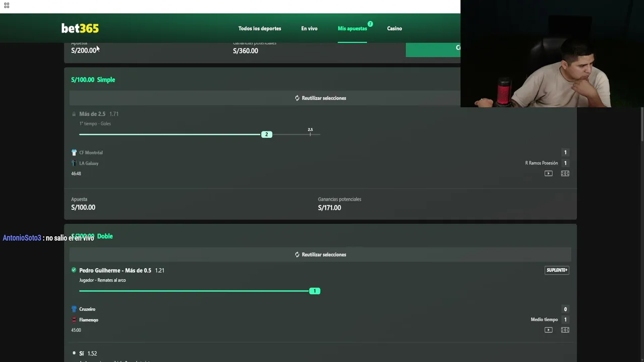Click the Doble bet header label

(x=105, y=236)
